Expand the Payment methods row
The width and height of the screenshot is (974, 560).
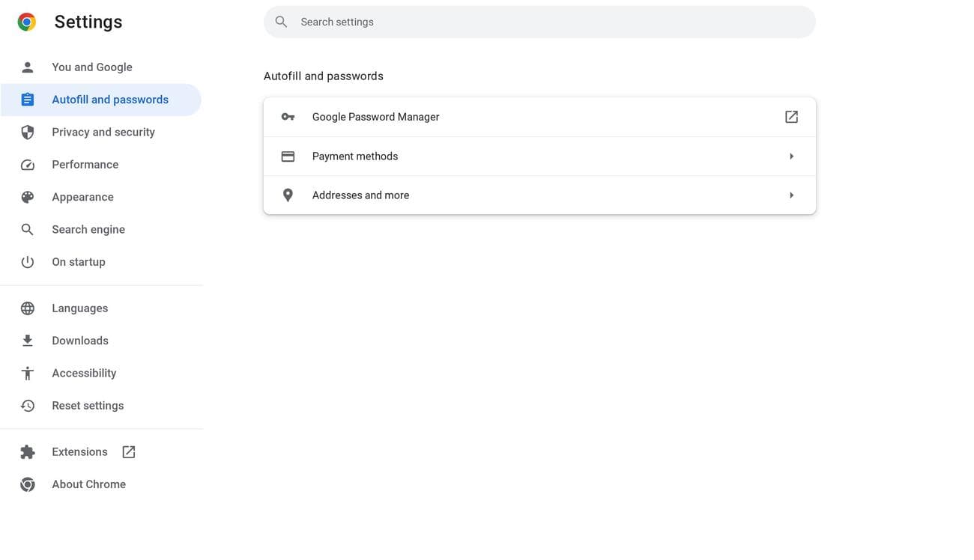point(791,156)
